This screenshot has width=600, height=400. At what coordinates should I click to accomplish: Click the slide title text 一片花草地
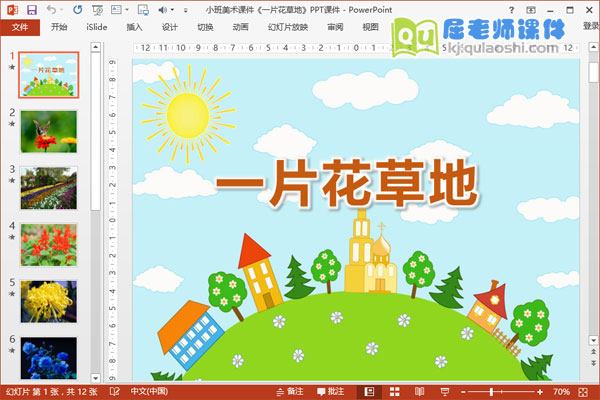click(347, 184)
